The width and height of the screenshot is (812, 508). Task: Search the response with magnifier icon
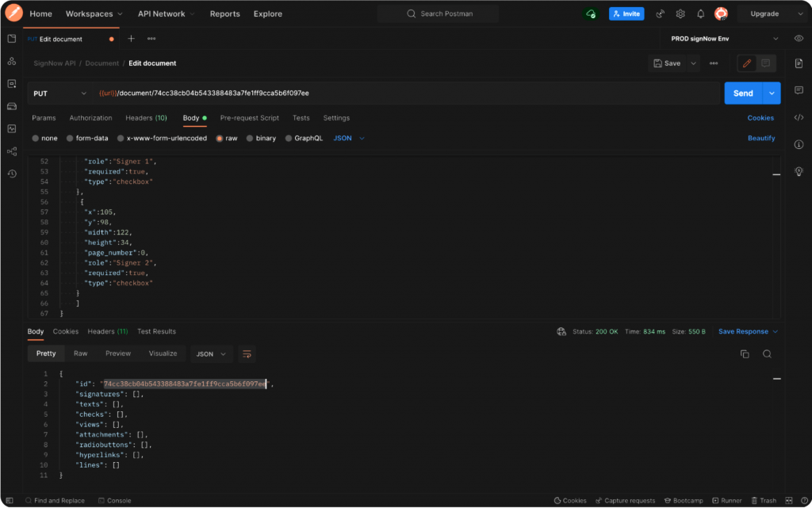click(767, 353)
